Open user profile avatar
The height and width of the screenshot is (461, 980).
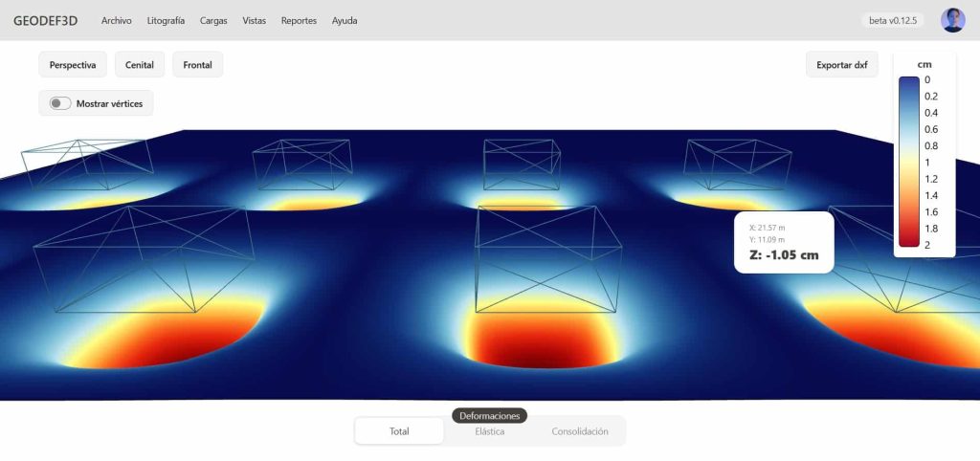pyautogui.click(x=952, y=21)
